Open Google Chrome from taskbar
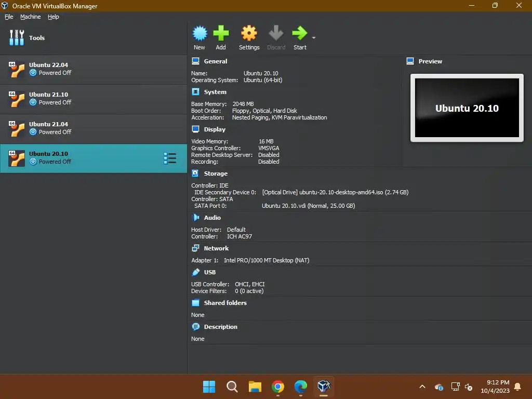Viewport: 532px width, 399px height. point(278,387)
